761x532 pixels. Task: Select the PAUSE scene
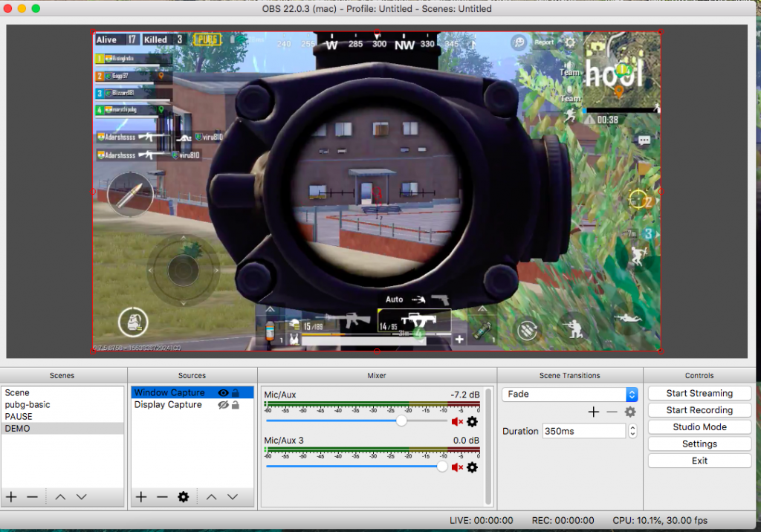[62, 417]
